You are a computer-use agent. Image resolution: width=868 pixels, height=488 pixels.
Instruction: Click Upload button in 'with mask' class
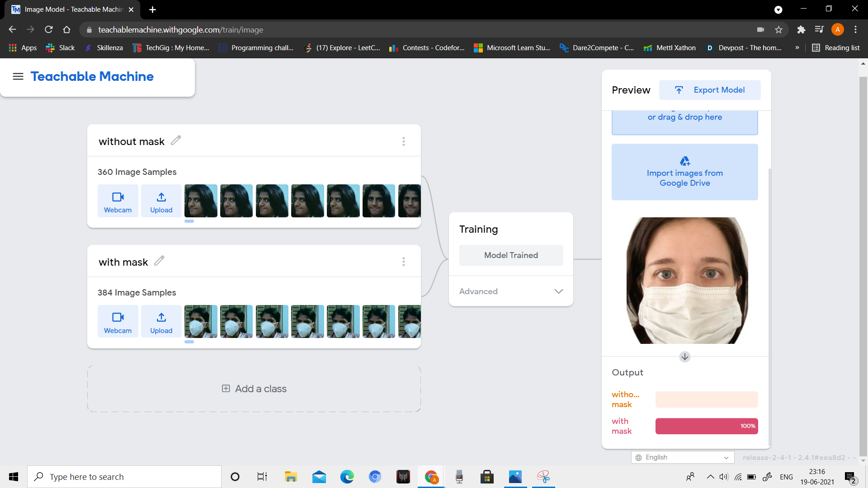[161, 321]
